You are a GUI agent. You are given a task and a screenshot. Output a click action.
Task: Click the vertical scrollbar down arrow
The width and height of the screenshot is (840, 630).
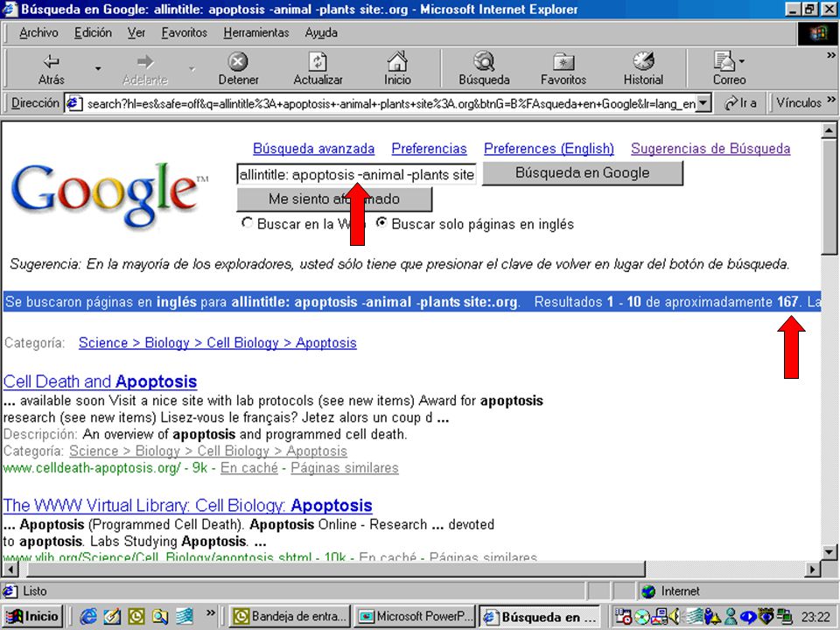pos(829,552)
